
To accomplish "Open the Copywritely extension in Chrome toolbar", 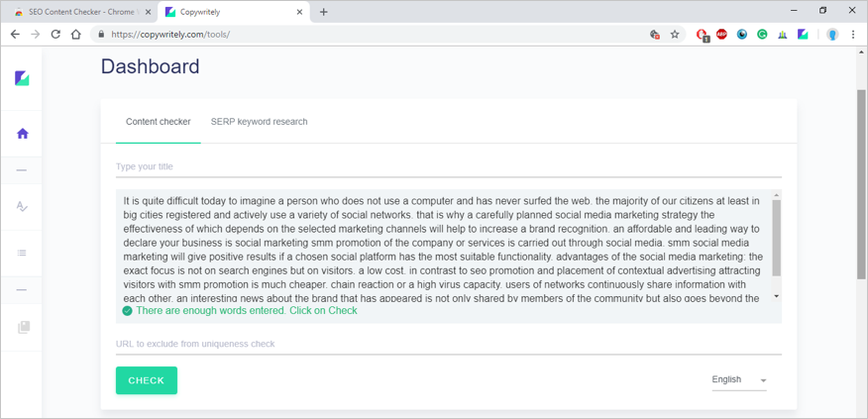I will point(803,34).
